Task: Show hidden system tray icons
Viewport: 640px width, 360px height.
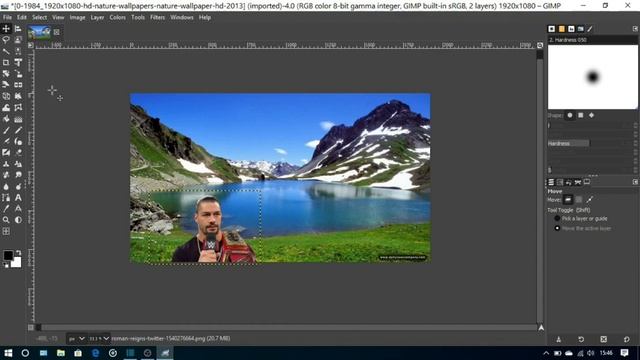Action: (x=546, y=353)
